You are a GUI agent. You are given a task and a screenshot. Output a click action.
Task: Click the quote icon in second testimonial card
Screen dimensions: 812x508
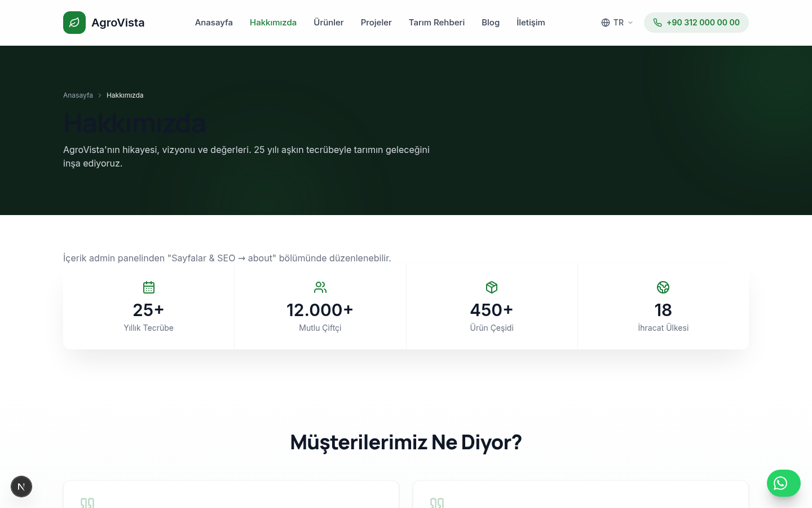pyautogui.click(x=437, y=503)
